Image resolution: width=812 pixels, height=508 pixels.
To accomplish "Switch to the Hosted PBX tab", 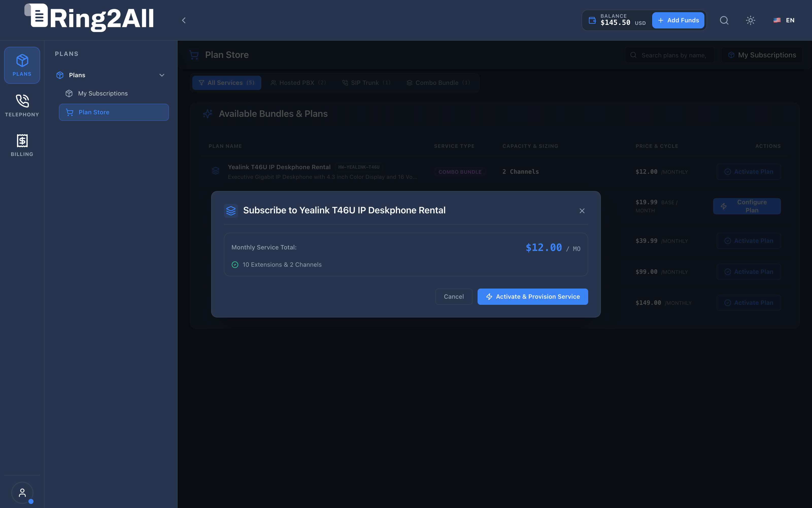I will tap(298, 83).
